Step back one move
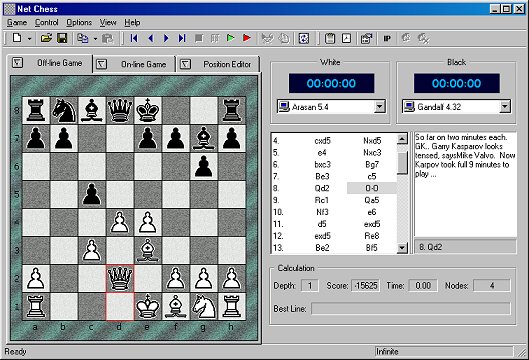 coord(150,38)
